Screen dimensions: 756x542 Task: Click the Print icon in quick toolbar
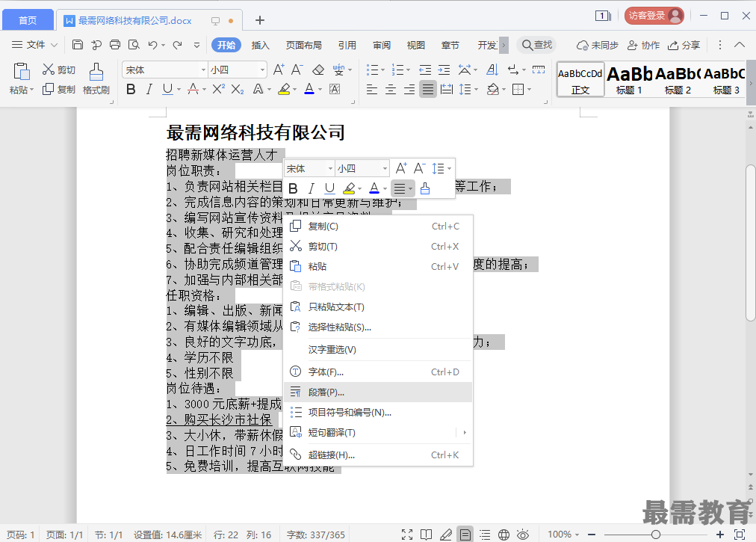click(115, 45)
